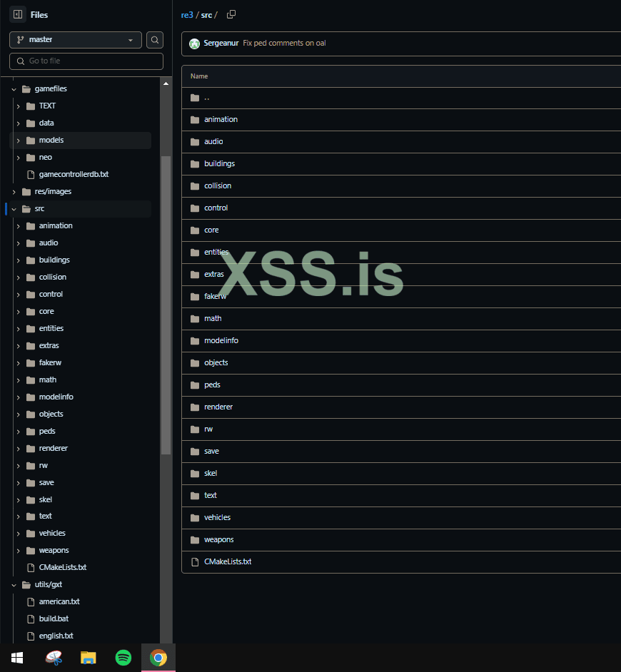Select buildings folder in sidebar tree
Screen dimensions: 621x672
point(54,260)
